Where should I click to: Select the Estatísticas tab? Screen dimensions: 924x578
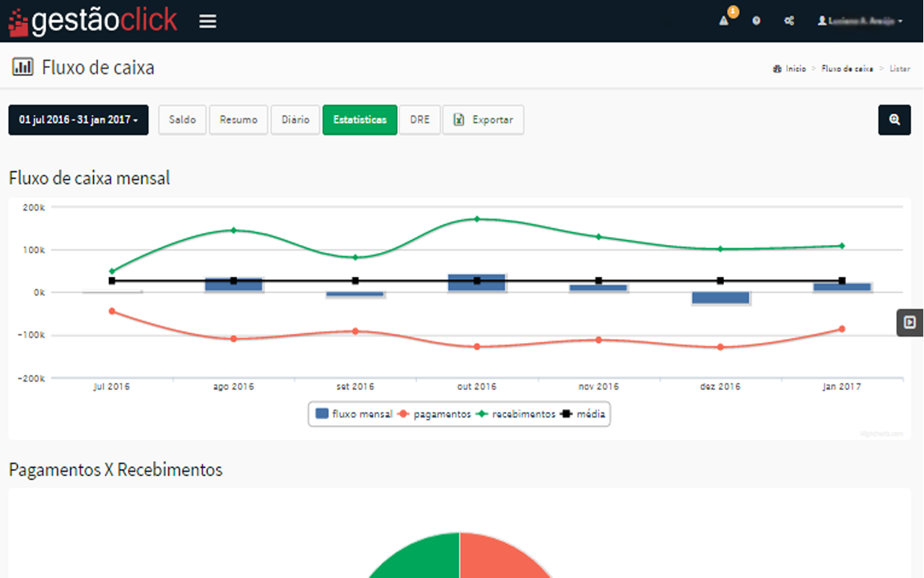[x=359, y=120]
